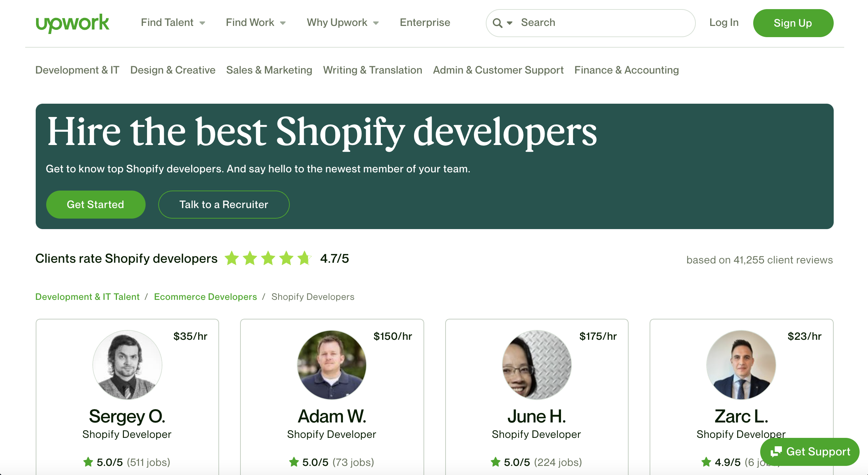
Task: Open Finance & Accounting category
Action: point(626,70)
